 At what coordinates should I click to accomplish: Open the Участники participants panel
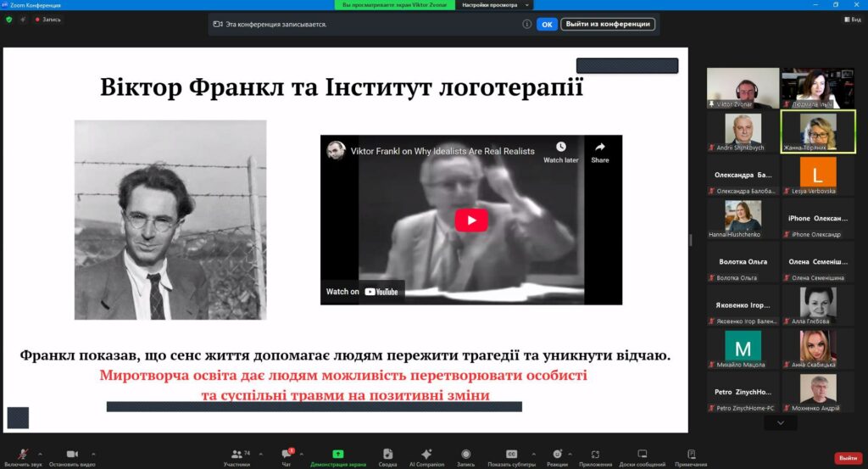(237, 457)
